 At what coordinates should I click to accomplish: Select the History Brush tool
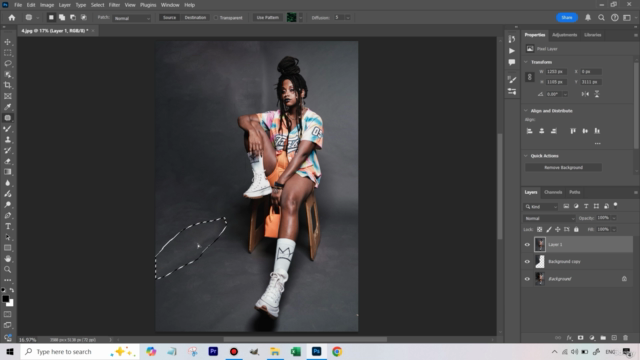coord(8,150)
